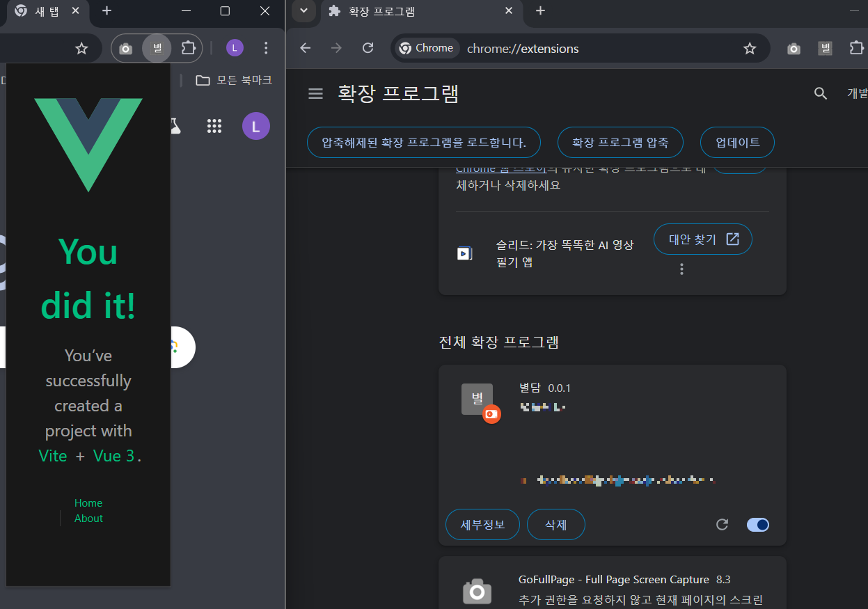Go to About in the popup navigation
The image size is (868, 609).
88,519
